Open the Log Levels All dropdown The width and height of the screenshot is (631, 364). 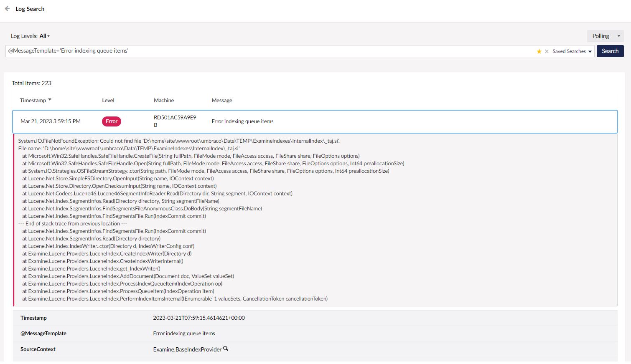pos(44,36)
